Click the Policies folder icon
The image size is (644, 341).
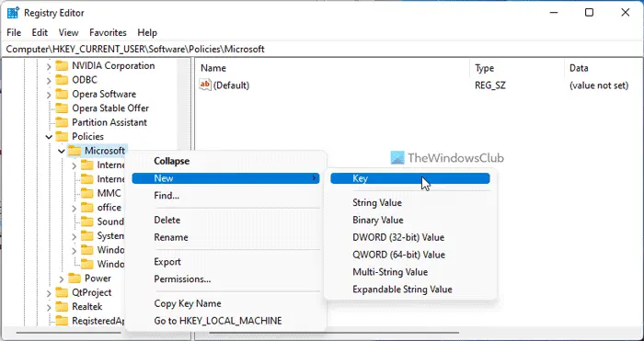coord(62,136)
